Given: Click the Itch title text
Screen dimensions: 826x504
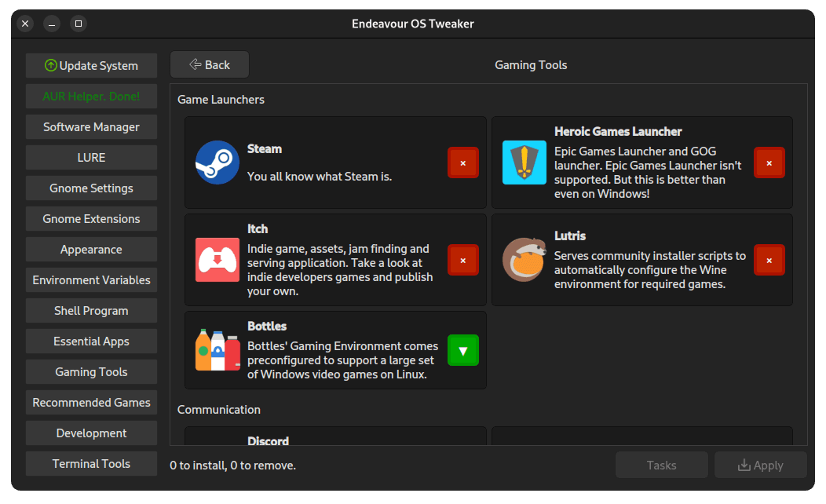Looking at the screenshot, I should click(258, 229).
